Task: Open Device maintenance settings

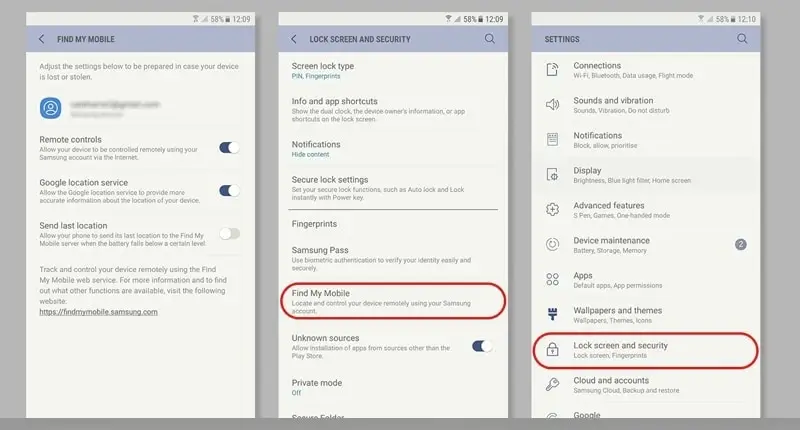Action: (x=645, y=244)
